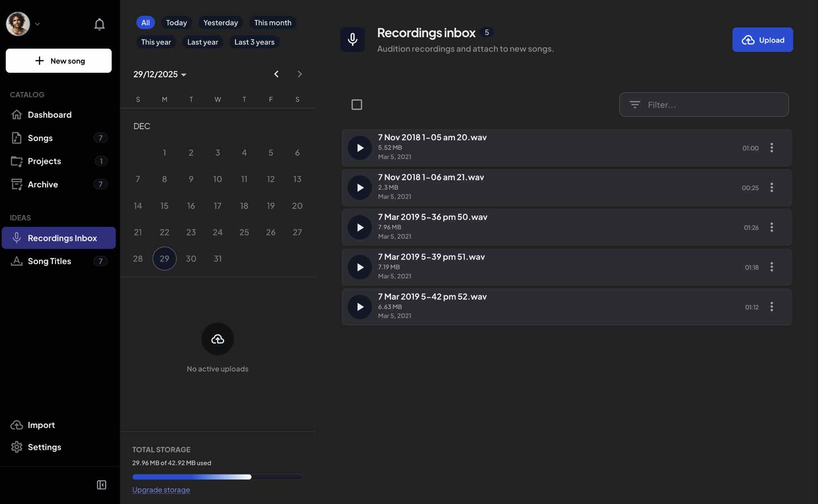Open the 29/12/2025 date picker dropdown
The width and height of the screenshot is (818, 504).
click(160, 74)
